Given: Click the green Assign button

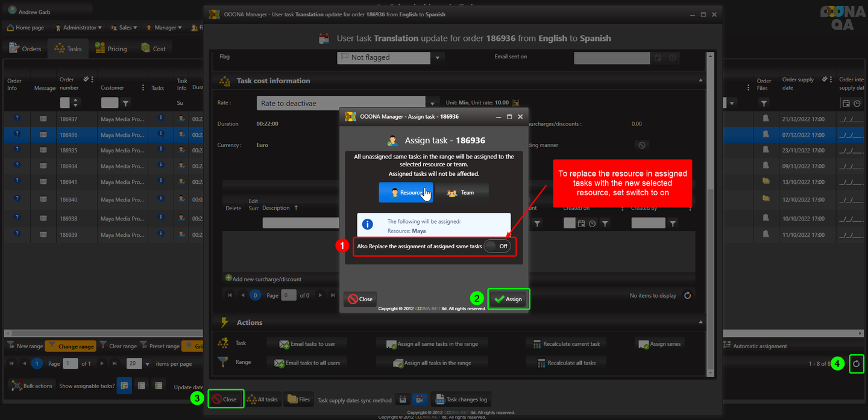Looking at the screenshot, I should pyautogui.click(x=508, y=299).
